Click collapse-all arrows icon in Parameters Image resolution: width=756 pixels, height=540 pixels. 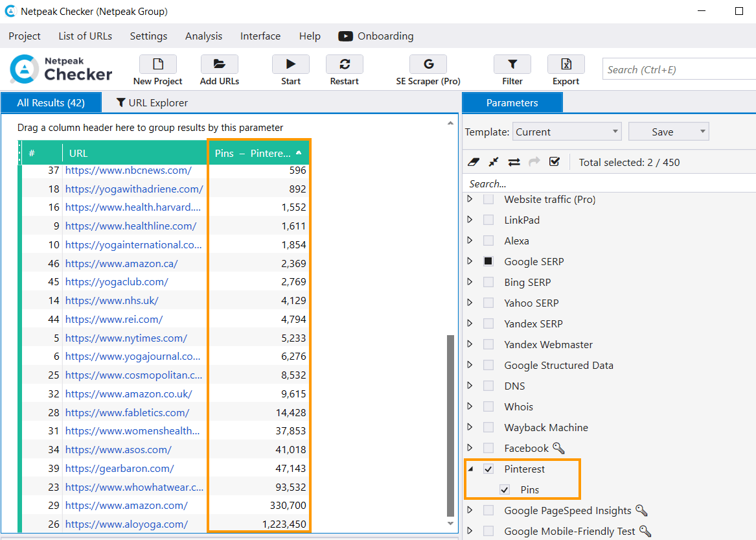493,162
